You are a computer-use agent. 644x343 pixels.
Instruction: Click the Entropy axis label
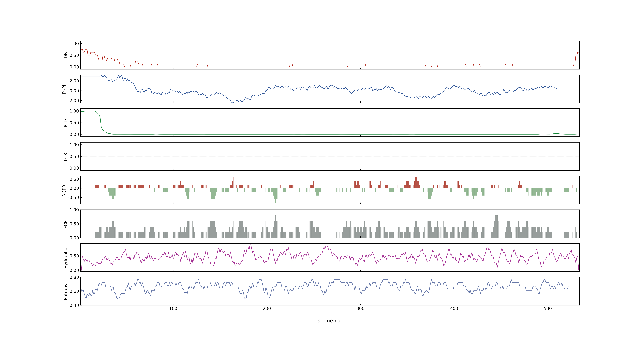point(66,291)
